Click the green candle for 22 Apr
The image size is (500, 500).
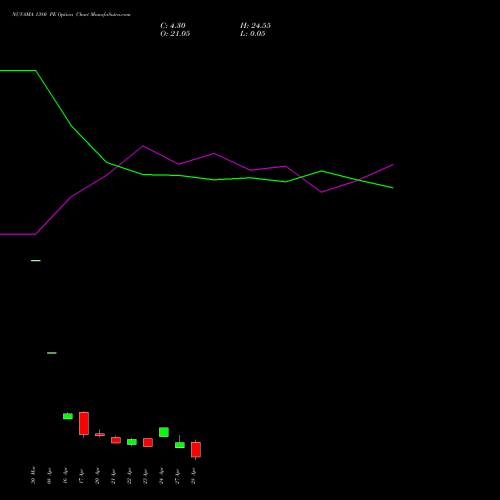pos(132,442)
